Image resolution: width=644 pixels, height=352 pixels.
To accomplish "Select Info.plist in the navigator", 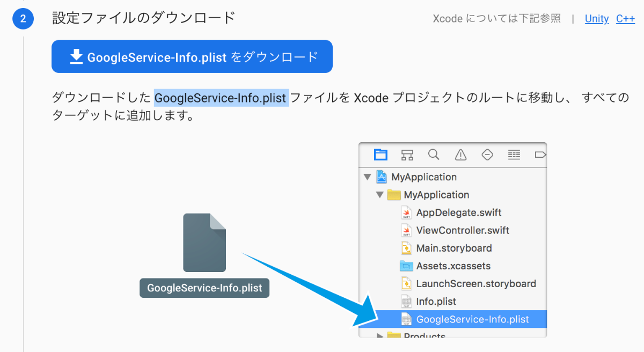I will pyautogui.click(x=452, y=301).
